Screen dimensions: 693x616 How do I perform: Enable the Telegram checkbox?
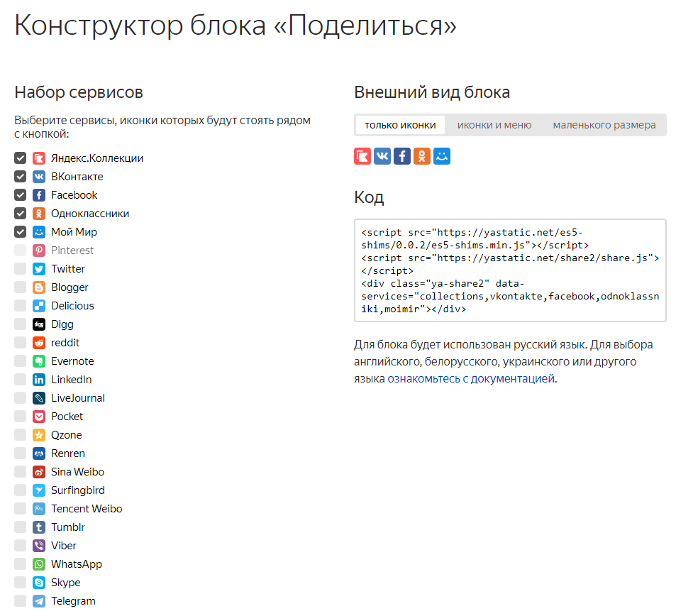[x=21, y=601]
